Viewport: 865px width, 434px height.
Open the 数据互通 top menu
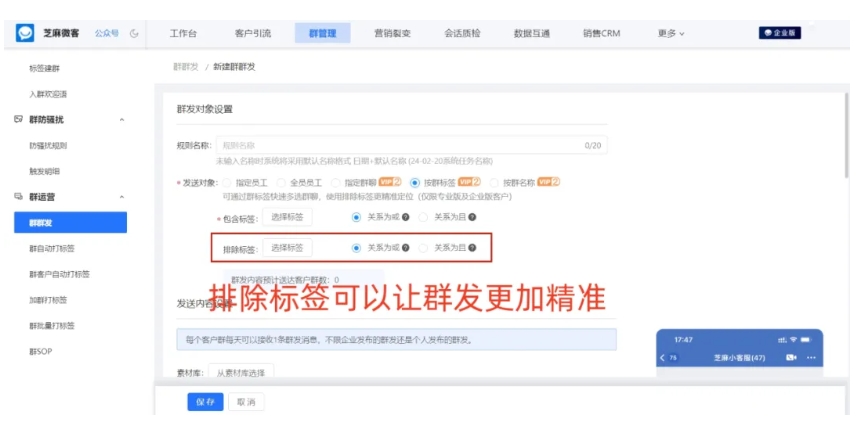click(532, 34)
